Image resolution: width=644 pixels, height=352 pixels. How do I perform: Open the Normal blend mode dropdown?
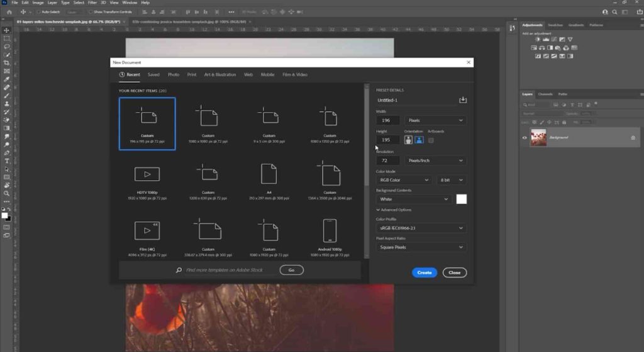[x=541, y=113]
